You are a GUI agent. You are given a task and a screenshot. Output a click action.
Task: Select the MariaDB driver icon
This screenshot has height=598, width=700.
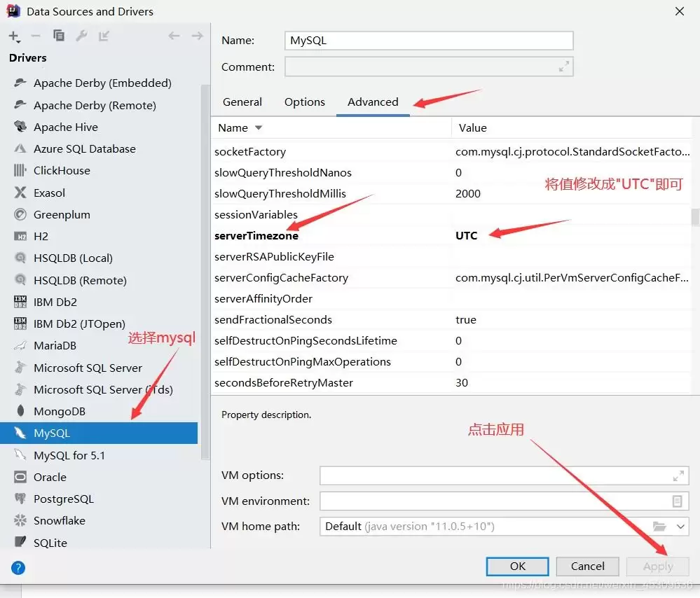[20, 345]
